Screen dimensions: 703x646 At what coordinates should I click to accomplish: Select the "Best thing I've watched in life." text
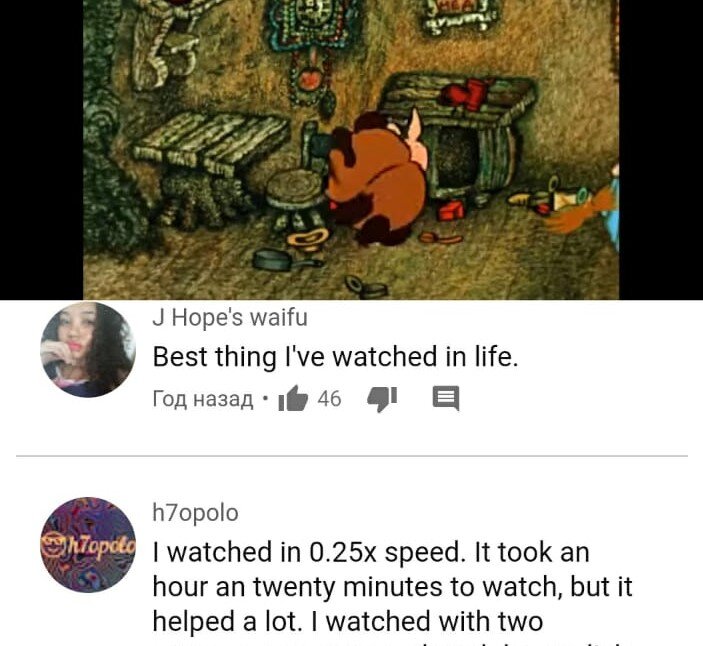pyautogui.click(x=335, y=357)
